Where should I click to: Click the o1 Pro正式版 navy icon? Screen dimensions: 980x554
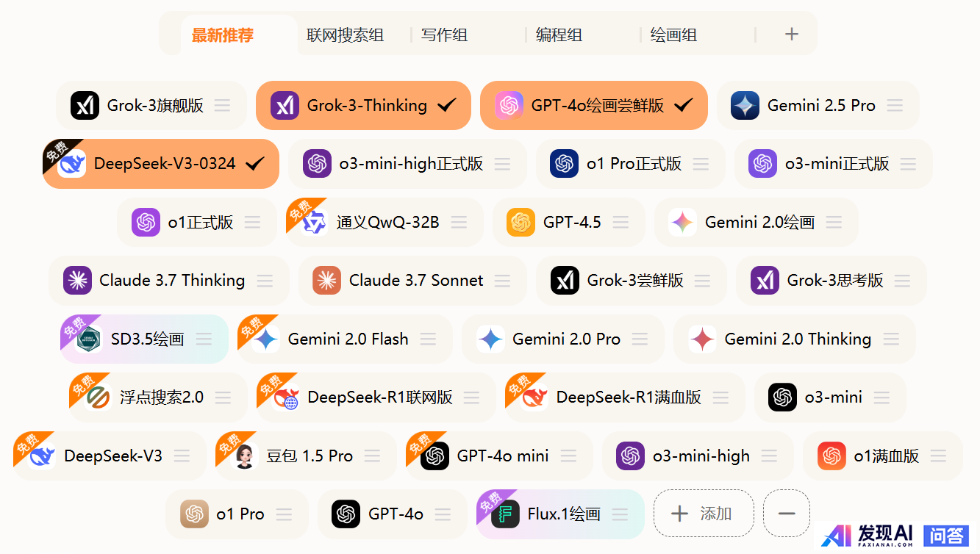pos(564,164)
